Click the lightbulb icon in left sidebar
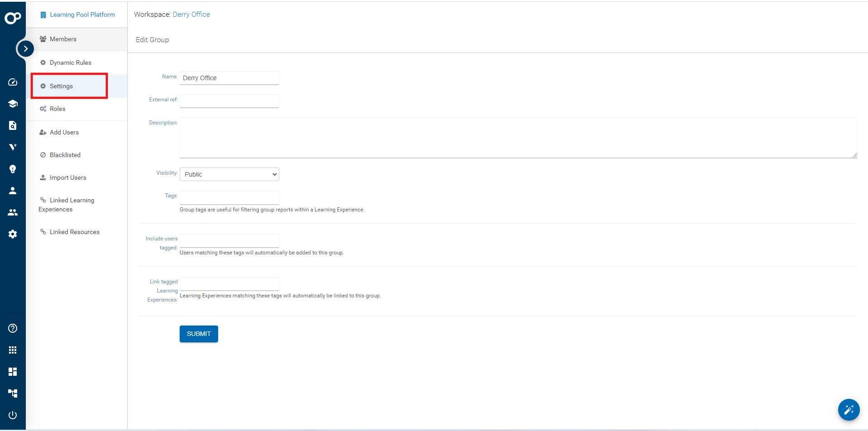Viewport: 868px width, 431px height. (x=13, y=169)
